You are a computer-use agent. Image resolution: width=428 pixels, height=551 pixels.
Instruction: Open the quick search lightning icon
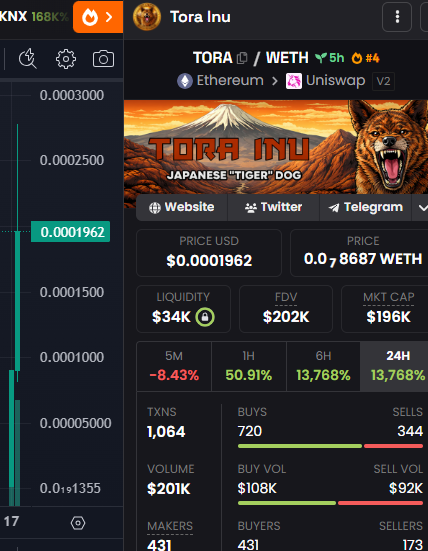click(28, 58)
